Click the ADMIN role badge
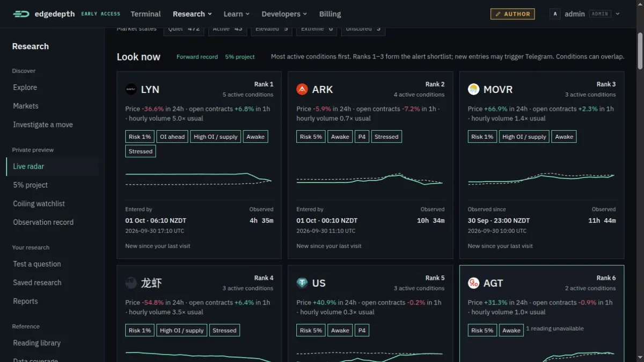 click(599, 14)
